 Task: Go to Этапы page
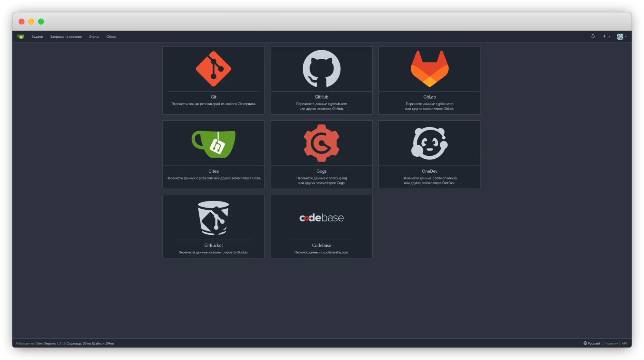tap(94, 37)
